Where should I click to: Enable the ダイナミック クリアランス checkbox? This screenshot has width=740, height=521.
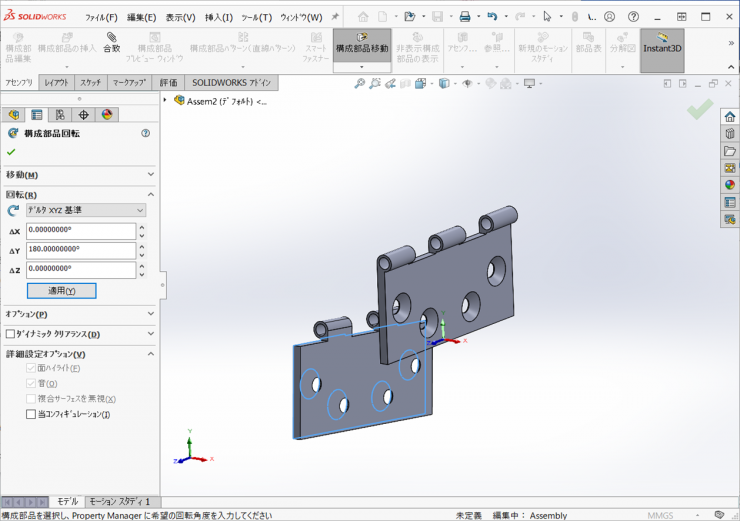(x=11, y=334)
